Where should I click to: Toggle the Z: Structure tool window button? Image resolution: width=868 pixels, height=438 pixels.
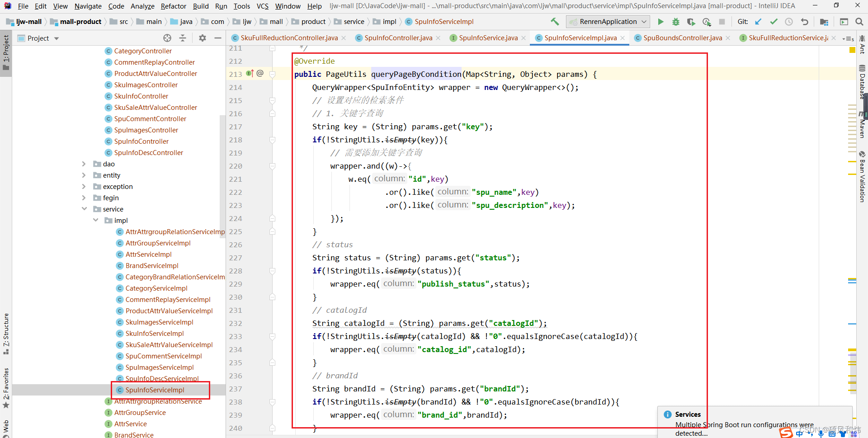[6, 334]
